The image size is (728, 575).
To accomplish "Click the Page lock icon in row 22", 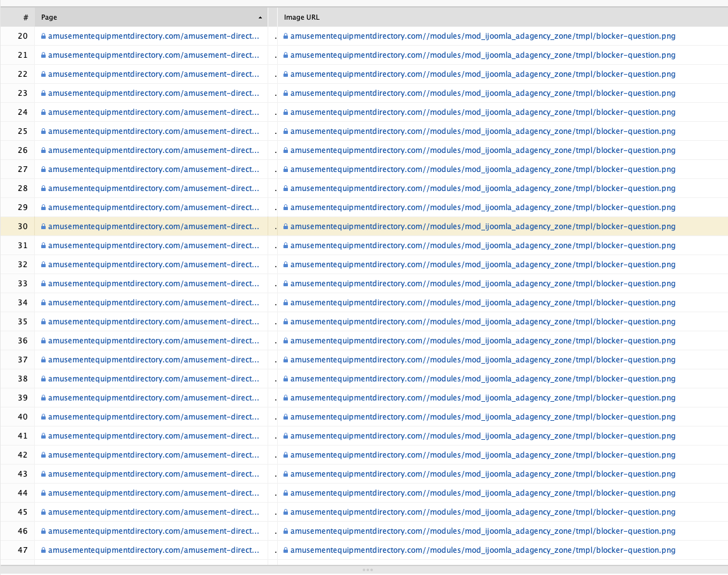I will (x=43, y=74).
